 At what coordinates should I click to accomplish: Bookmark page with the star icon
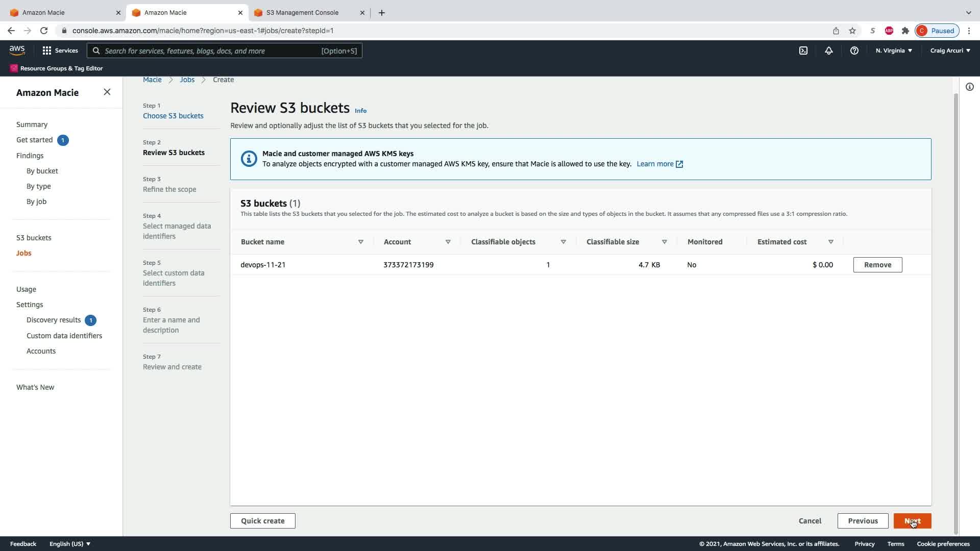click(852, 31)
